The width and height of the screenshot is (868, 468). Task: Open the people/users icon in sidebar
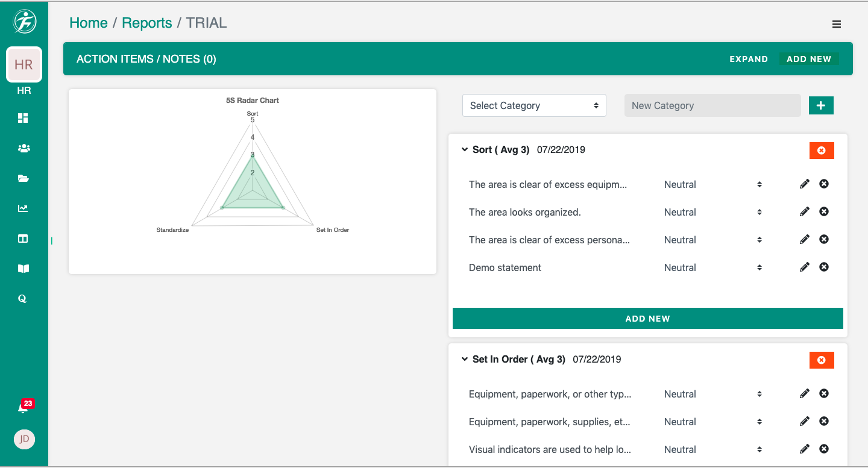pyautogui.click(x=24, y=148)
